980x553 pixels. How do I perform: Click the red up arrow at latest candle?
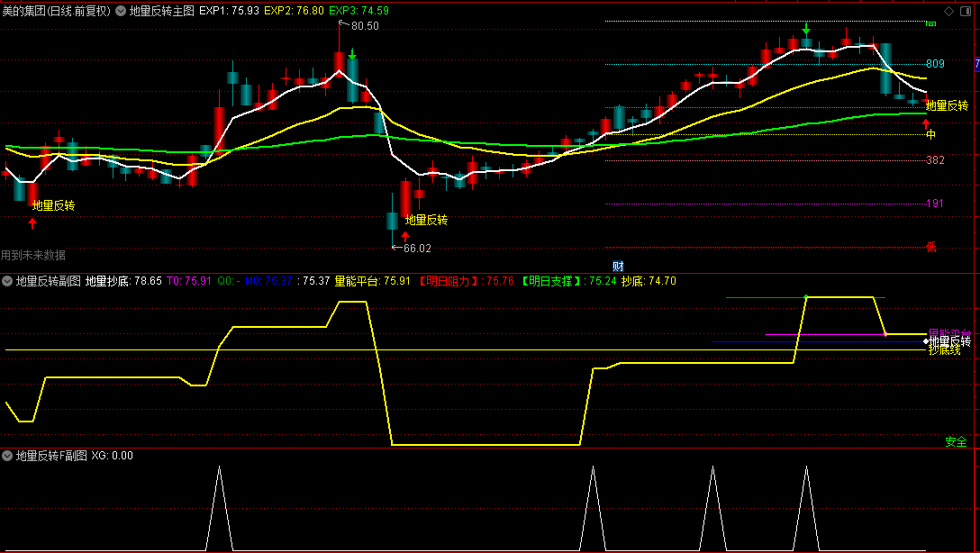[926, 123]
